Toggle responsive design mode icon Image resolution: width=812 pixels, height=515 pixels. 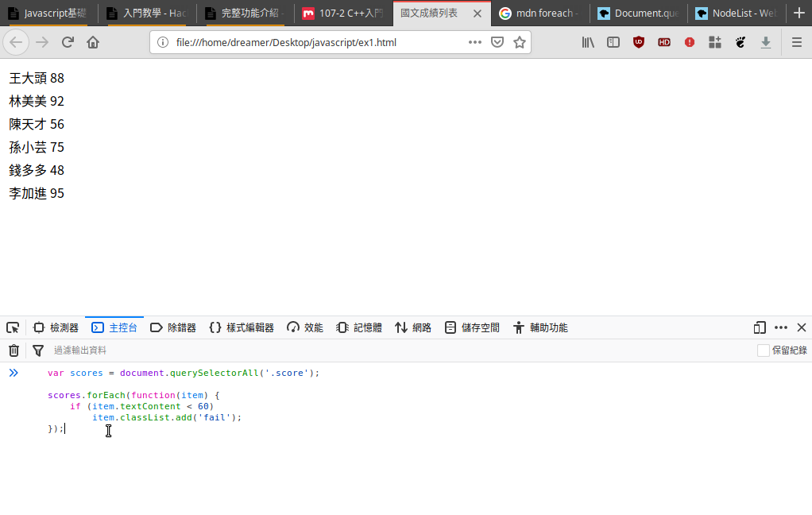point(760,327)
